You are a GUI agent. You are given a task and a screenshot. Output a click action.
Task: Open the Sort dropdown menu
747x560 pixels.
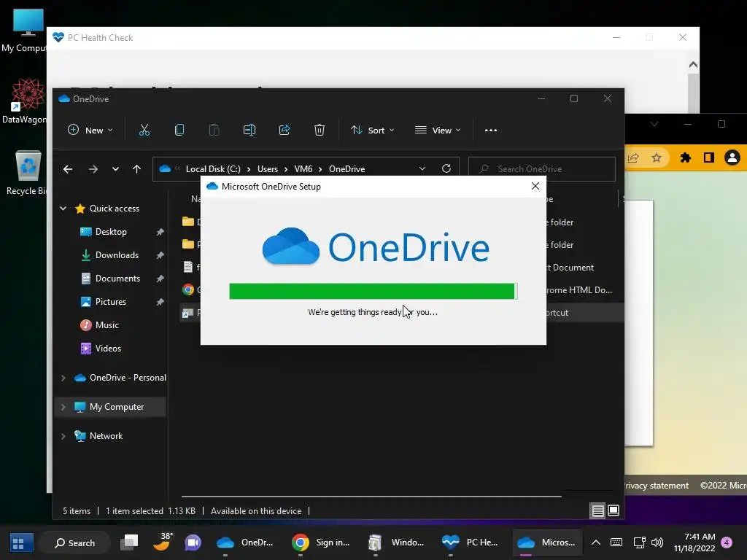tap(373, 130)
